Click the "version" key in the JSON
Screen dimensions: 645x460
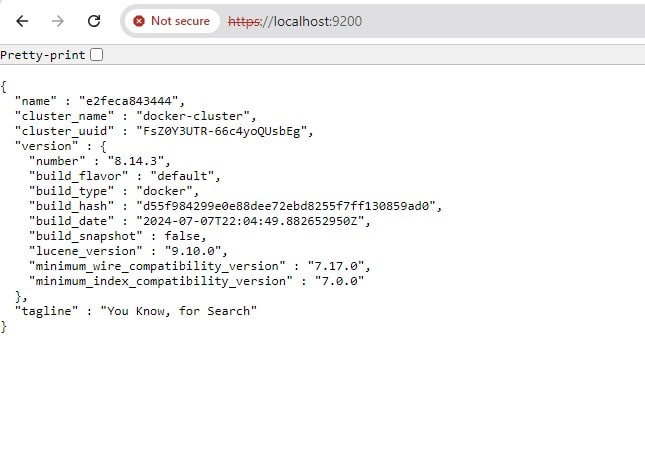pos(46,146)
